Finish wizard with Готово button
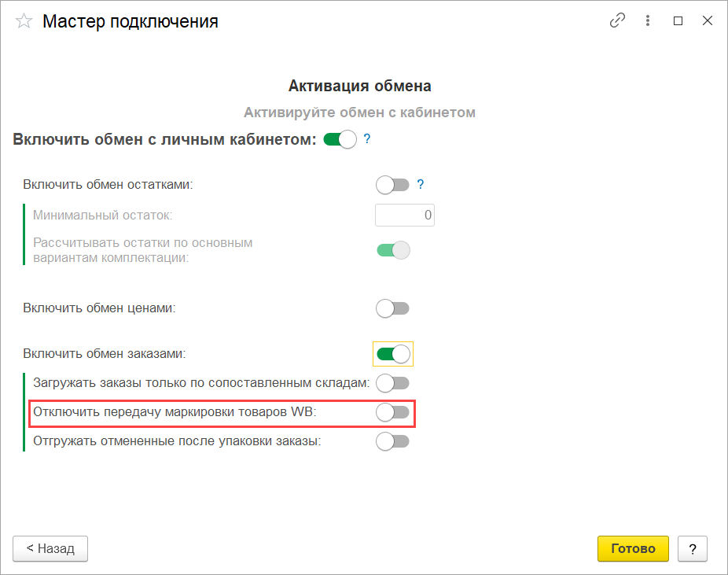The width and height of the screenshot is (728, 575). point(633,548)
